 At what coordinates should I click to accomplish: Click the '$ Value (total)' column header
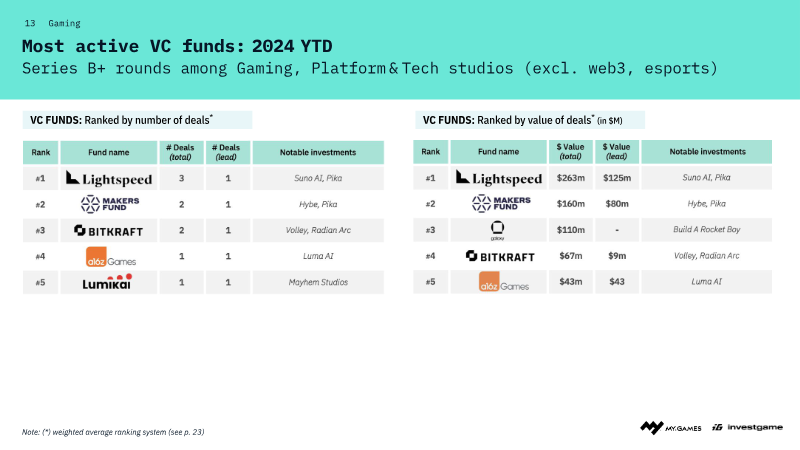(x=570, y=152)
